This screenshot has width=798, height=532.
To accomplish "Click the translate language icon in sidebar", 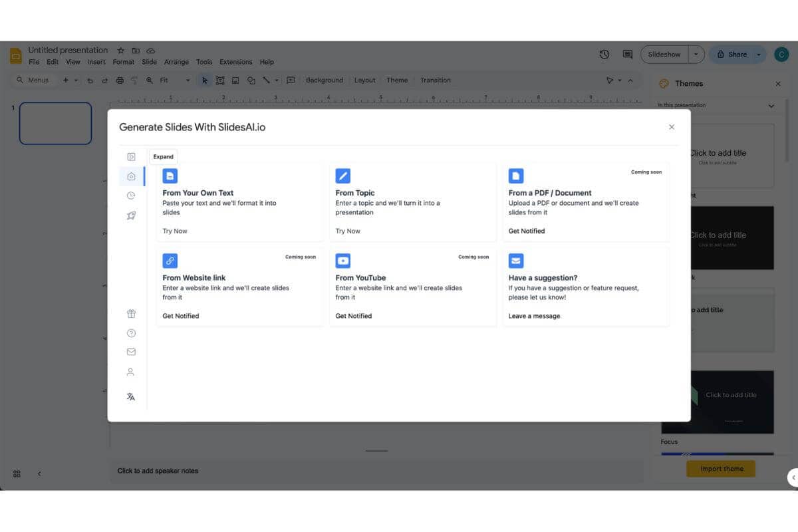I will pos(131,397).
